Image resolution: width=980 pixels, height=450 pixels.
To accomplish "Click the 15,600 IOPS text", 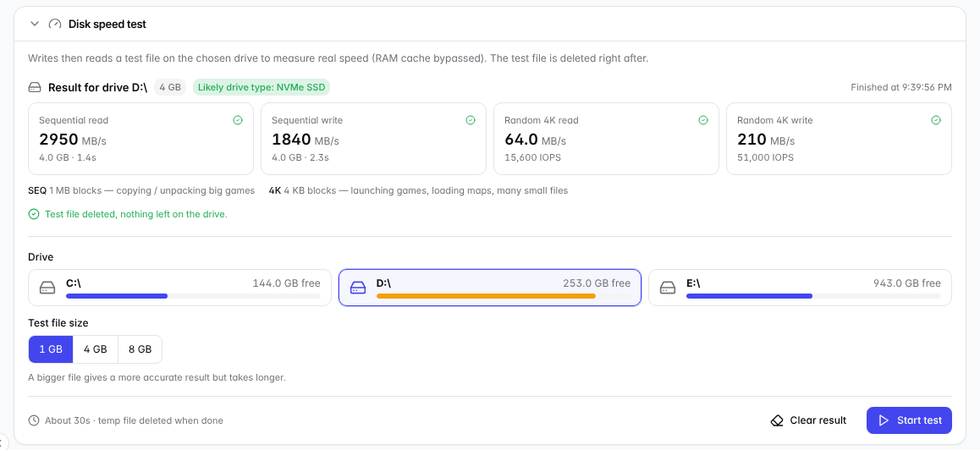I will [532, 157].
